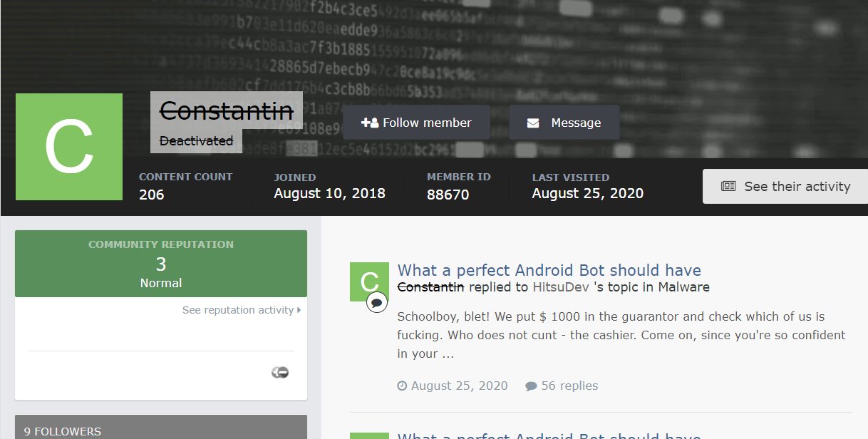
Task: Click the envelope icon on Message button
Action: 533,123
